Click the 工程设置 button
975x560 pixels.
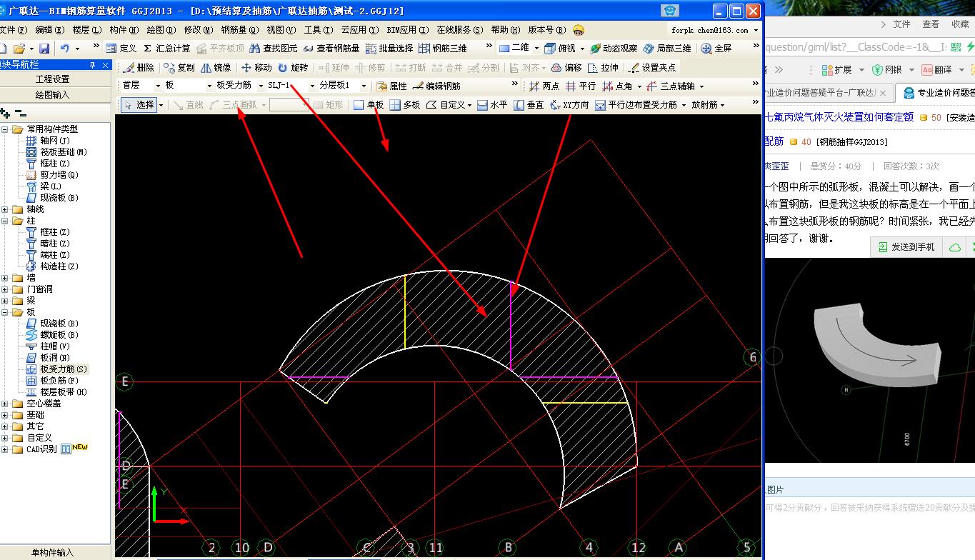coord(54,79)
